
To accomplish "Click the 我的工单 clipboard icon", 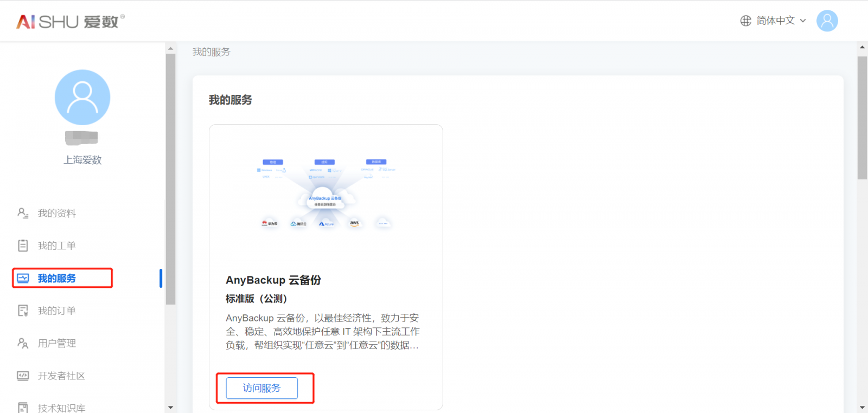I will pyautogui.click(x=23, y=246).
